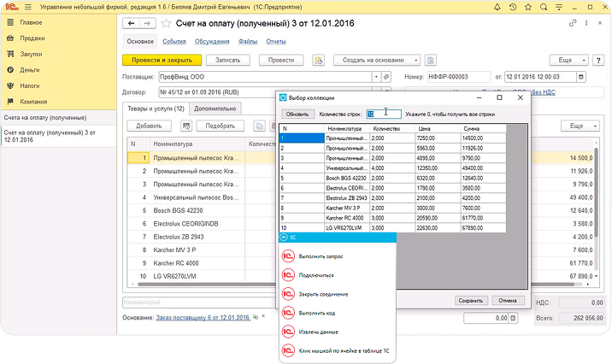
Task: Open the Закупки section in the sidebar
Action: (31, 54)
